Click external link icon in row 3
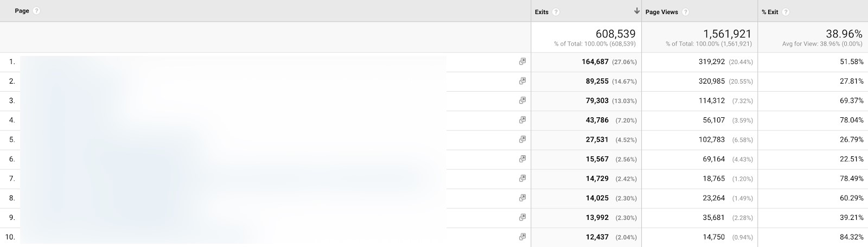Image resolution: width=868 pixels, height=247 pixels. pos(522,100)
